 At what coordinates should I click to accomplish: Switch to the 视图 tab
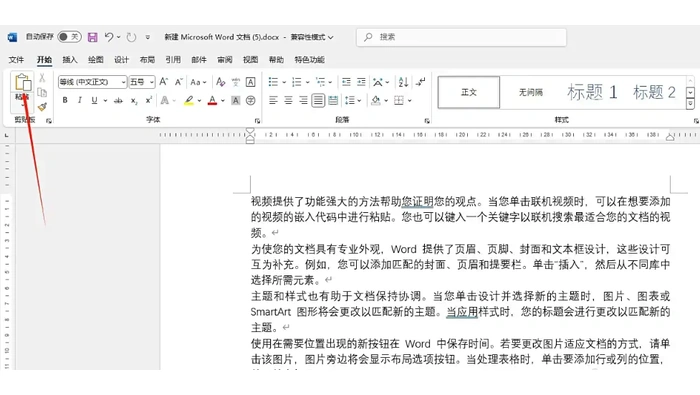pyautogui.click(x=250, y=60)
